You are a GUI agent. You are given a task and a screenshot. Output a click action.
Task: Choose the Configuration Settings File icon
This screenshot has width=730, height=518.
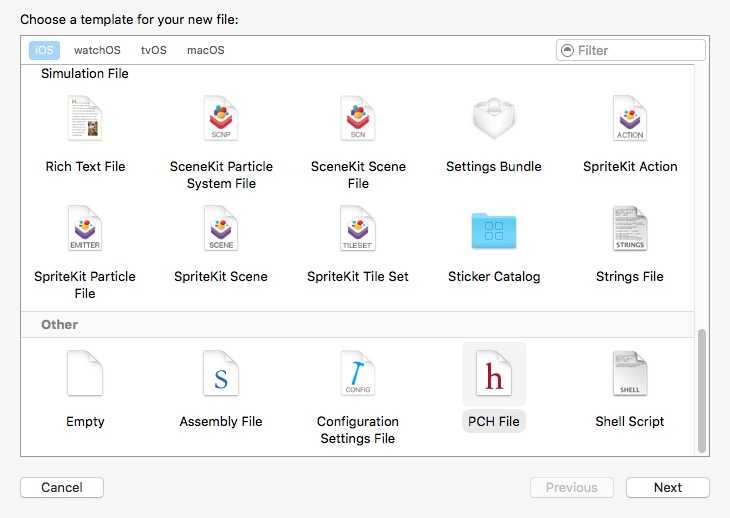pos(358,373)
